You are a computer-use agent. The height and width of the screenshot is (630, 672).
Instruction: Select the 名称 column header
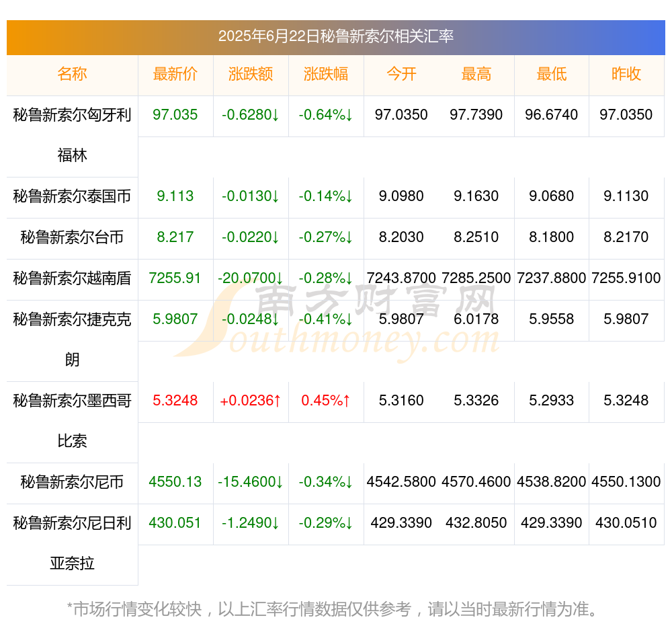click(72, 74)
